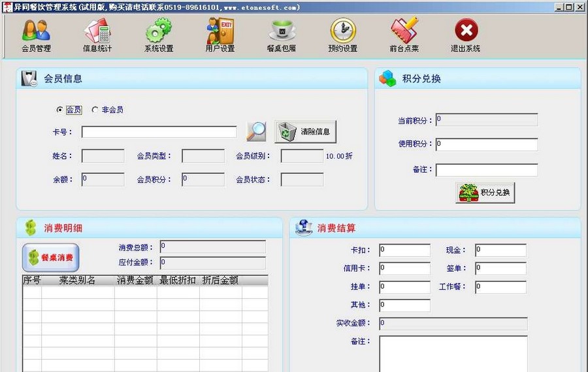Click the 当前积分 field
This screenshot has height=372, width=588.
(487, 120)
